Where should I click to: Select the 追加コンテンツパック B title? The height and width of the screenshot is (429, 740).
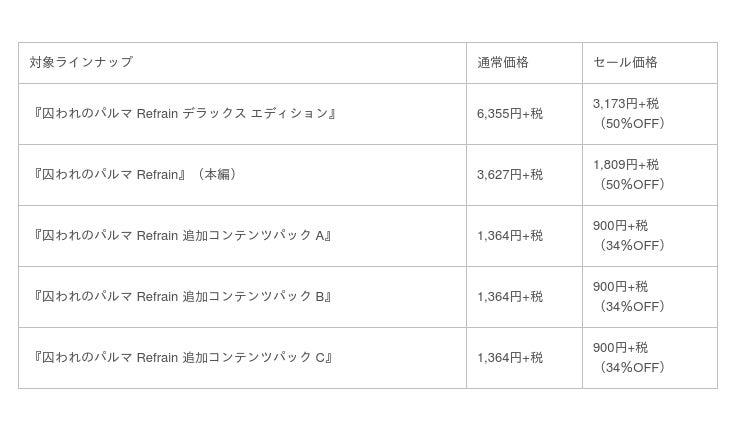tap(182, 297)
